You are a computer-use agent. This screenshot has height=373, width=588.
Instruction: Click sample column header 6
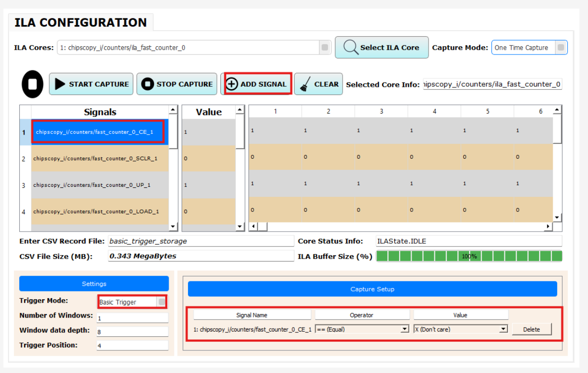click(x=533, y=111)
